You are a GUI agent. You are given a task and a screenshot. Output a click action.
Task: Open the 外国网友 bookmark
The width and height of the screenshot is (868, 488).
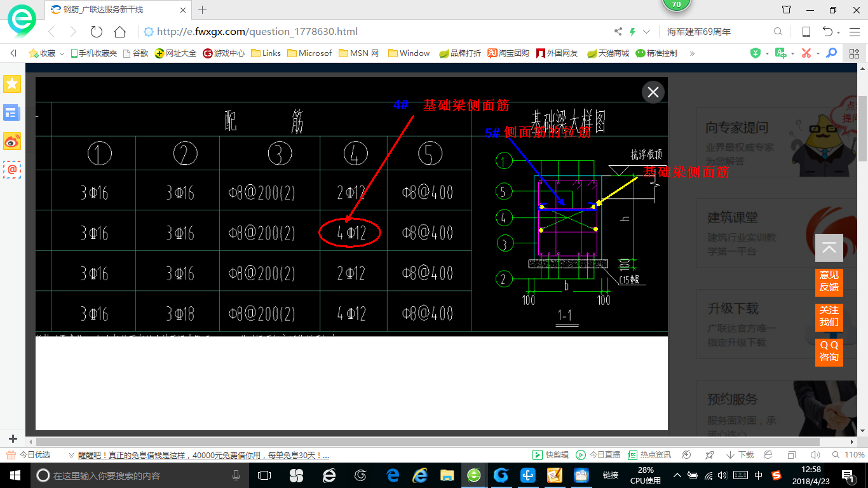[x=557, y=53]
